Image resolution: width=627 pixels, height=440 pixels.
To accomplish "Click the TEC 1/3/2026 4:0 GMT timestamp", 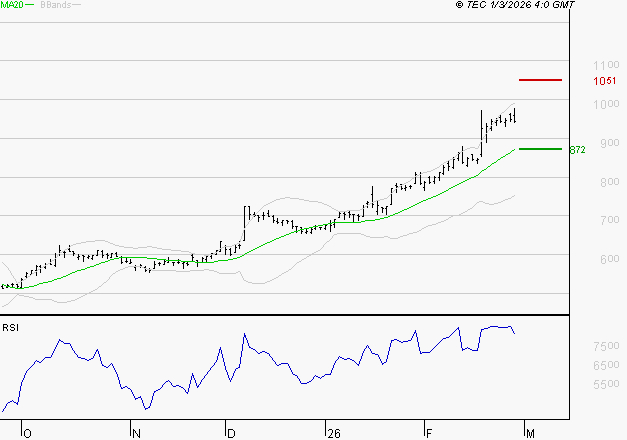I will coord(515,5).
